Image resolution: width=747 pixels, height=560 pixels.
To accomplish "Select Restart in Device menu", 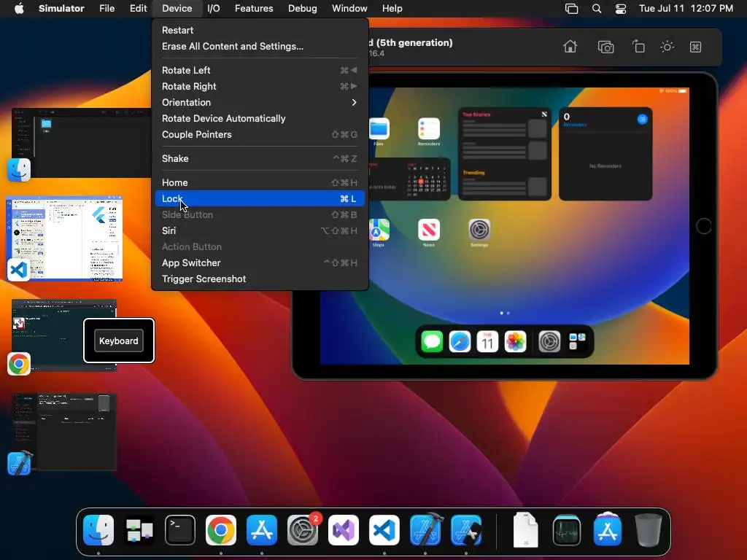I will [260, 30].
